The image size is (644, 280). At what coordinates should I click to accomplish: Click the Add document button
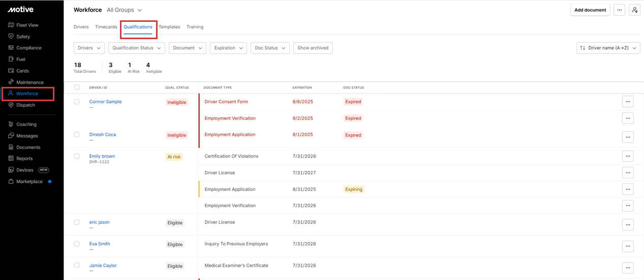coord(590,10)
